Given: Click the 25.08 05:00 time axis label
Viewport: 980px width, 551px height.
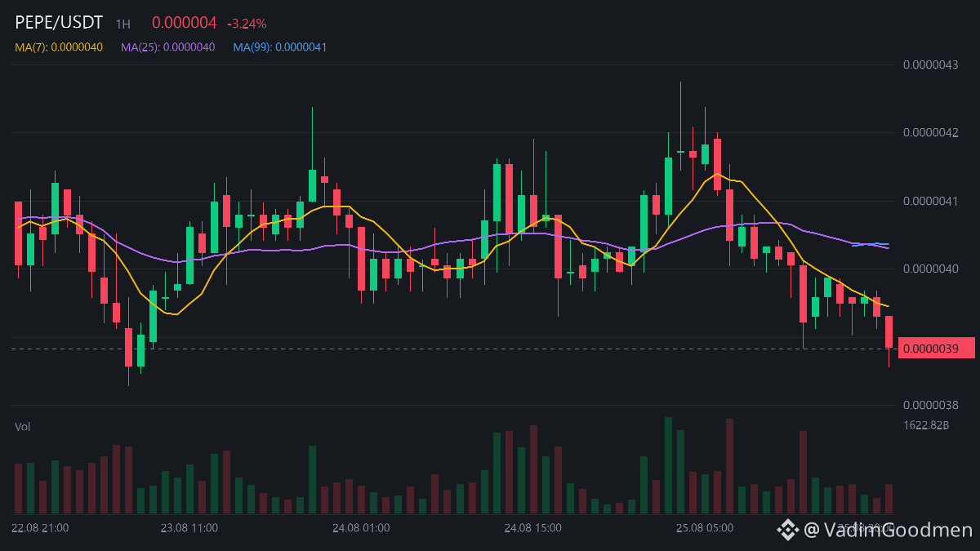Looking at the screenshot, I should (705, 528).
